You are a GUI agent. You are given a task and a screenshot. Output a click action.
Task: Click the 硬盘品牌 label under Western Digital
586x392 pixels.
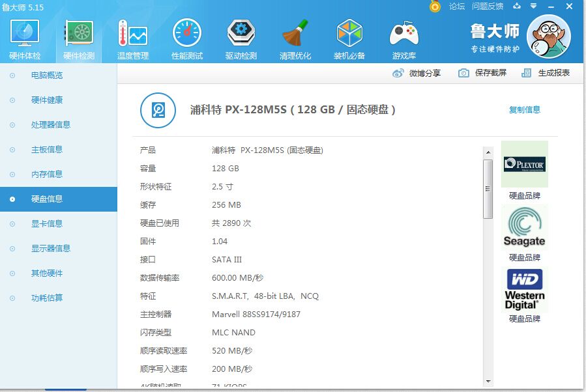[525, 319]
